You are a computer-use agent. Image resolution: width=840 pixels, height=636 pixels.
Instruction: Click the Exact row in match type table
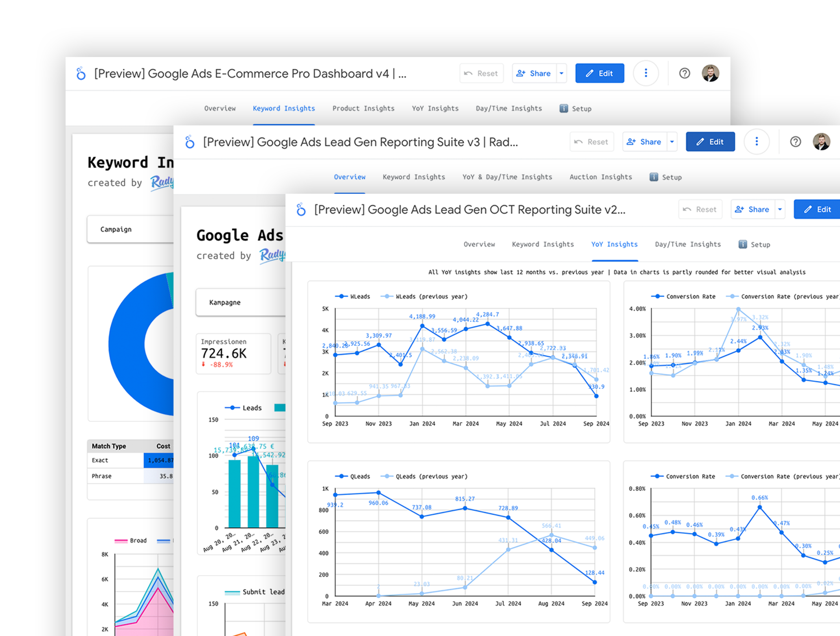click(130, 460)
